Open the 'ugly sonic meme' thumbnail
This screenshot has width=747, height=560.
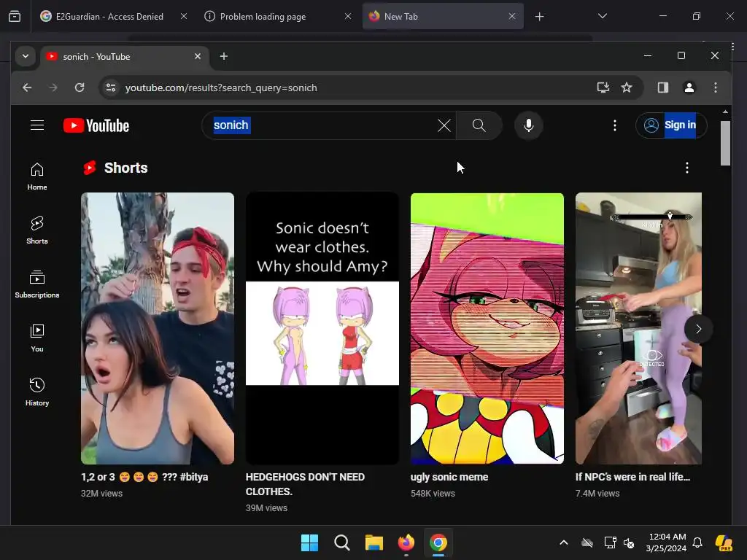coord(487,328)
